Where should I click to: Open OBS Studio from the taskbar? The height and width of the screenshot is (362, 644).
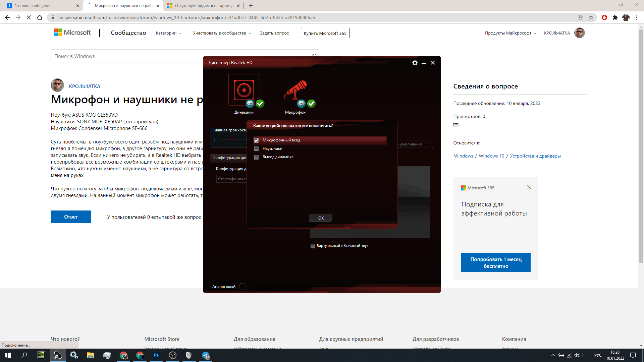(x=173, y=355)
